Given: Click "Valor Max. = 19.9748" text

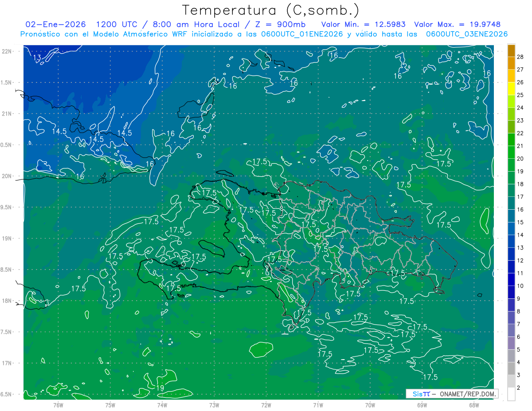Looking at the screenshot, I should click(458, 24).
